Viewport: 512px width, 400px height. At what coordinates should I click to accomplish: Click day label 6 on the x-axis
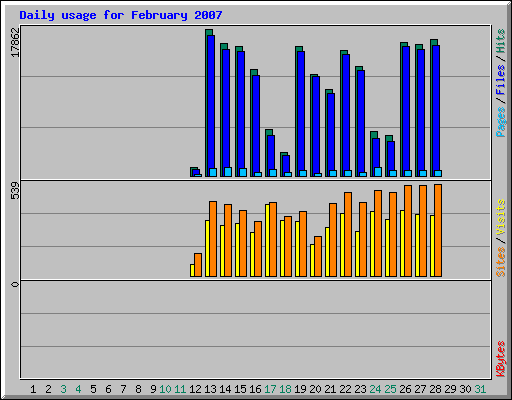coord(108,389)
